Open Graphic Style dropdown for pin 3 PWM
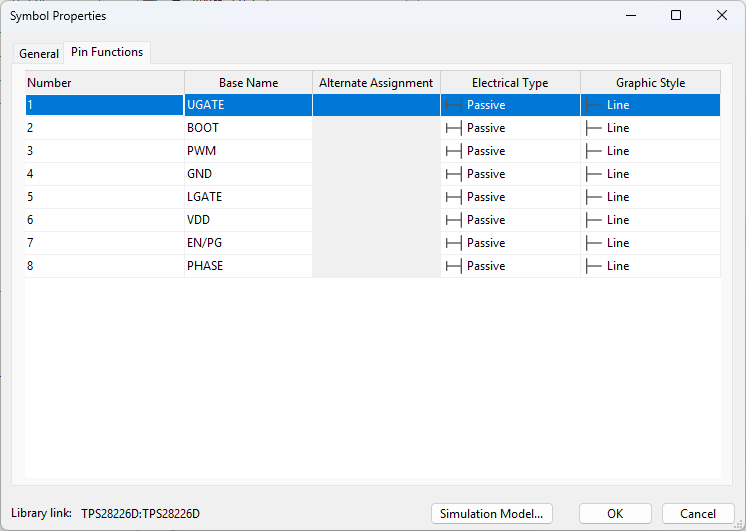 (x=650, y=151)
